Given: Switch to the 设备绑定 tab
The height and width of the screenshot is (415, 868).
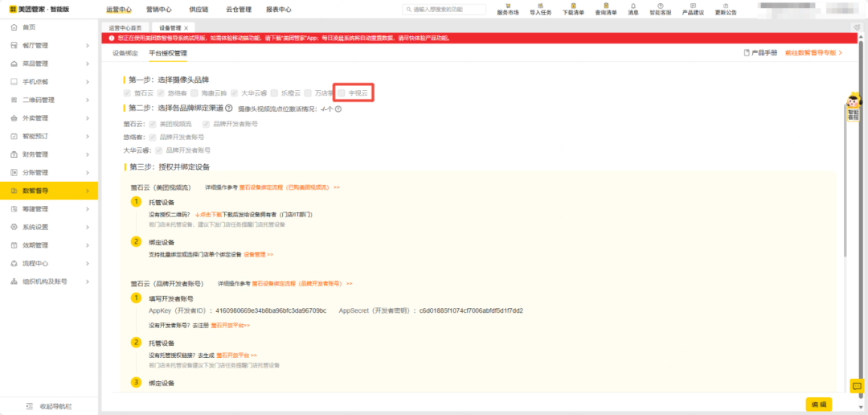Looking at the screenshot, I should (125, 53).
